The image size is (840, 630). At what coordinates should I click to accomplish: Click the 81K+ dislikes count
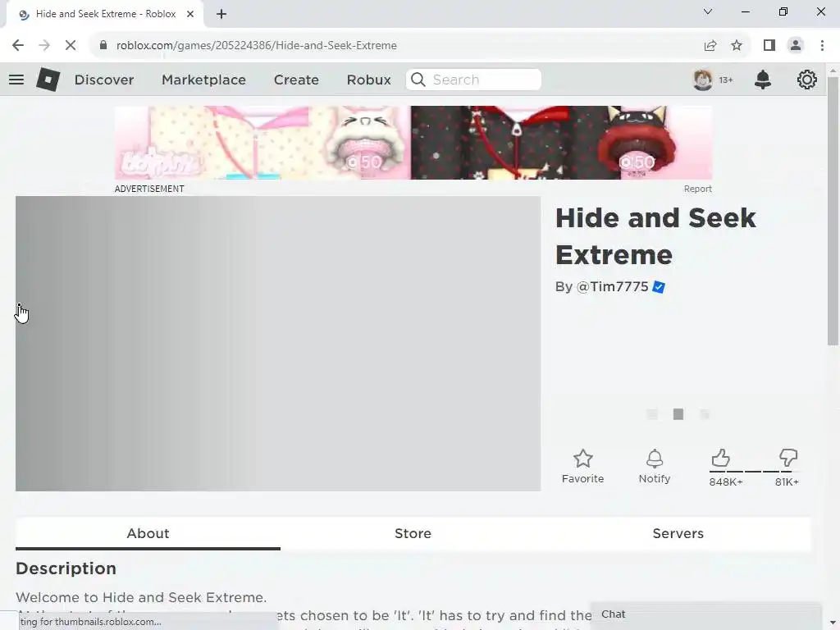tap(787, 482)
